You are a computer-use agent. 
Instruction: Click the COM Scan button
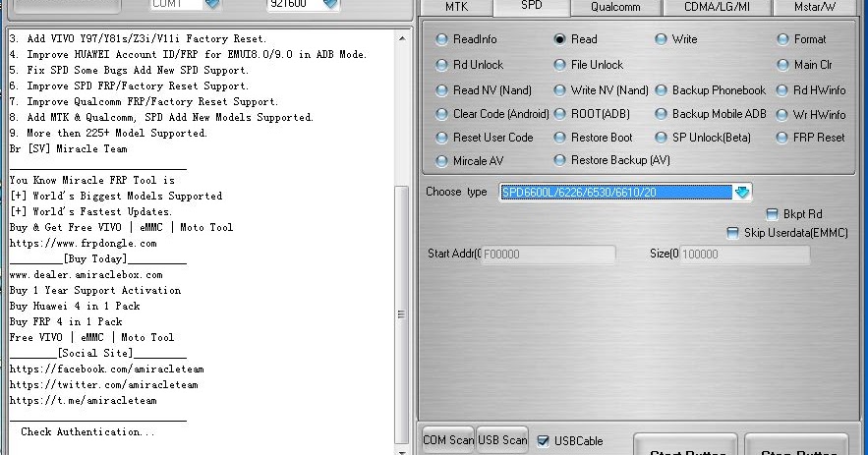pos(448,440)
